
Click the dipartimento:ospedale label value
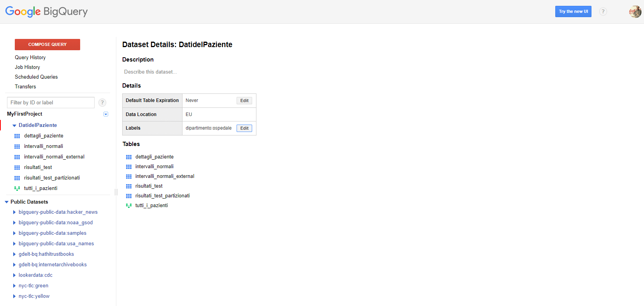209,128
